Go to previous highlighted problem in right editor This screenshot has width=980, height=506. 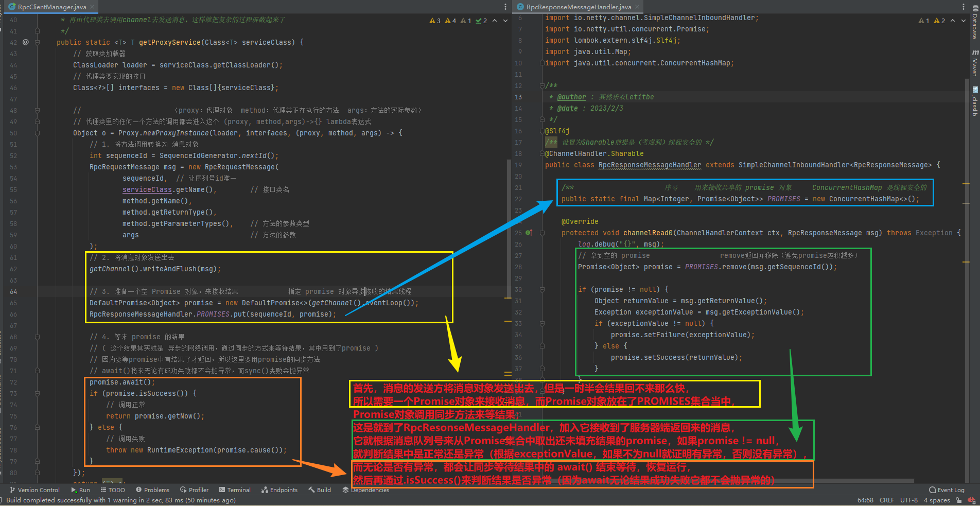coord(953,21)
